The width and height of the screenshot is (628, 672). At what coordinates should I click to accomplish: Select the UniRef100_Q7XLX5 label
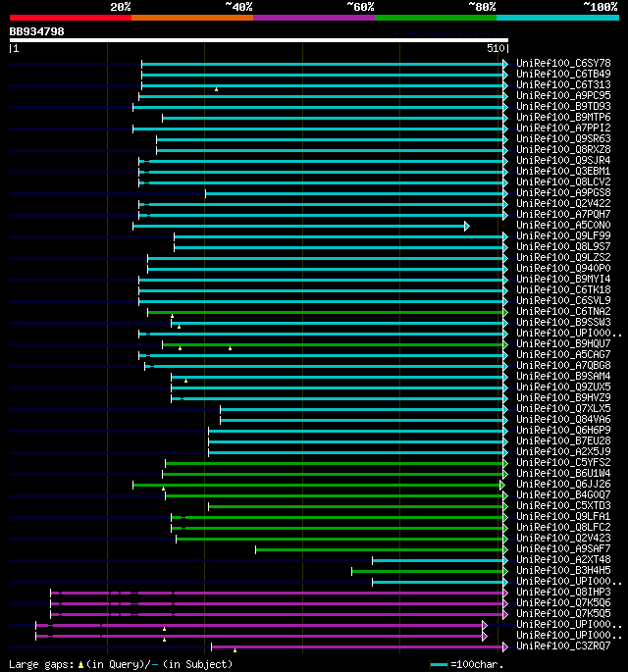563,408
